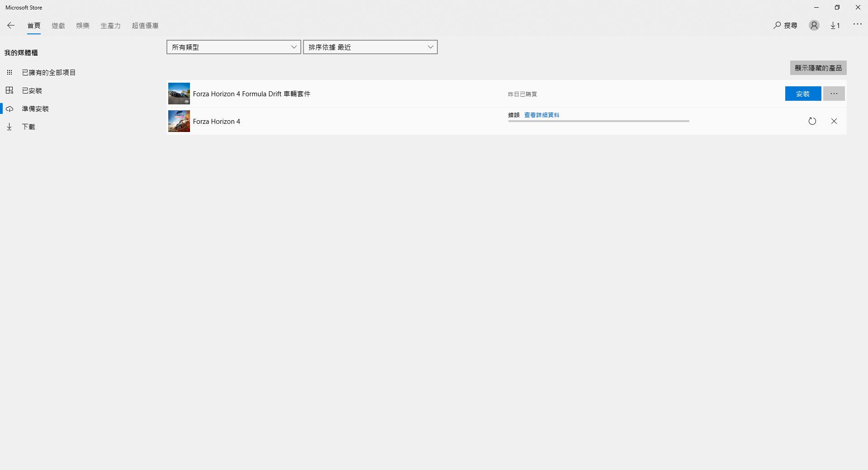Click Forza Horizon 4 download progress bar

tap(598, 121)
